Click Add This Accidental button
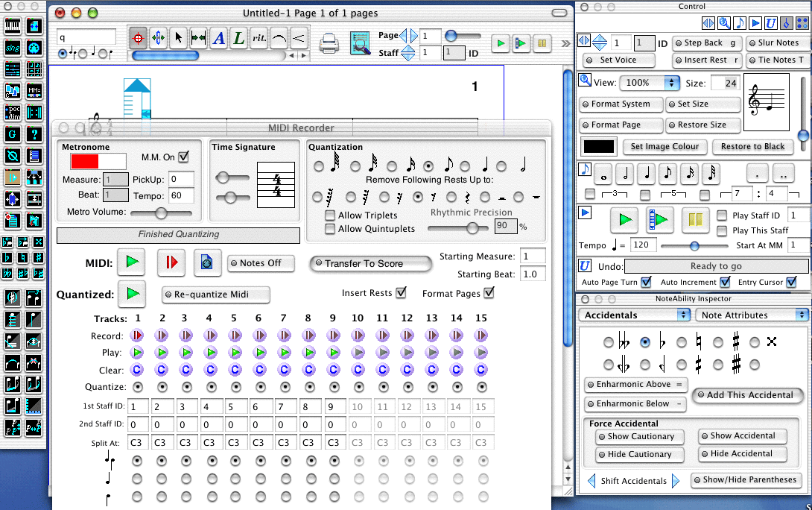812x510 pixels. (x=749, y=395)
